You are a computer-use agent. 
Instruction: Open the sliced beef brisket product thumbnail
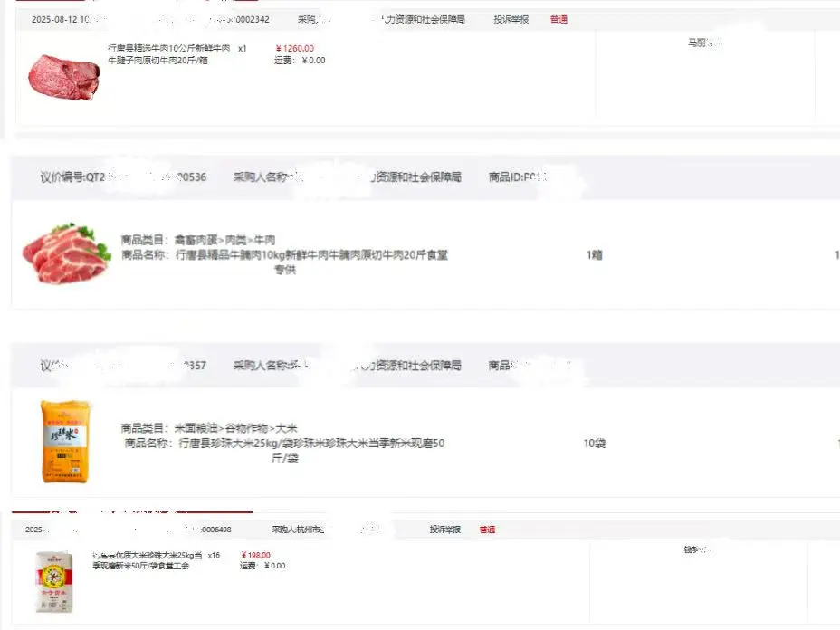(66, 253)
